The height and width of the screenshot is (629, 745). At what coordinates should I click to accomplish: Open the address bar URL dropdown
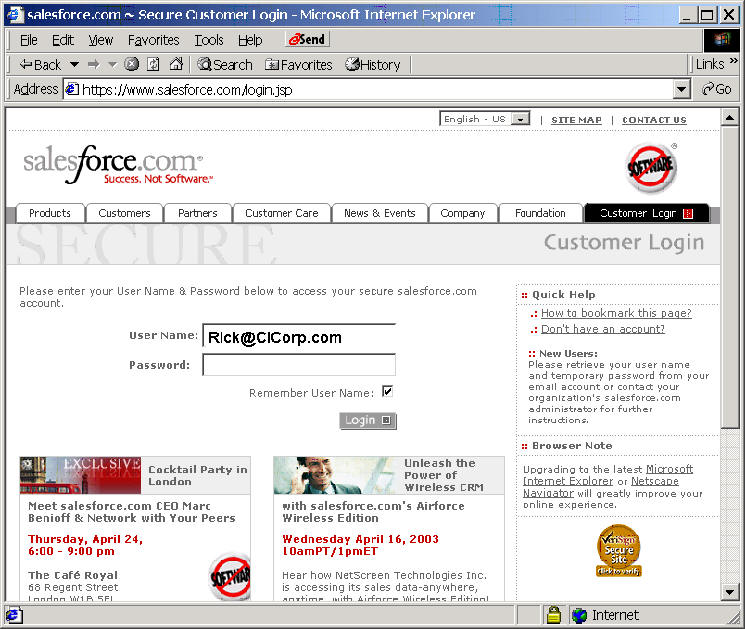[682, 89]
